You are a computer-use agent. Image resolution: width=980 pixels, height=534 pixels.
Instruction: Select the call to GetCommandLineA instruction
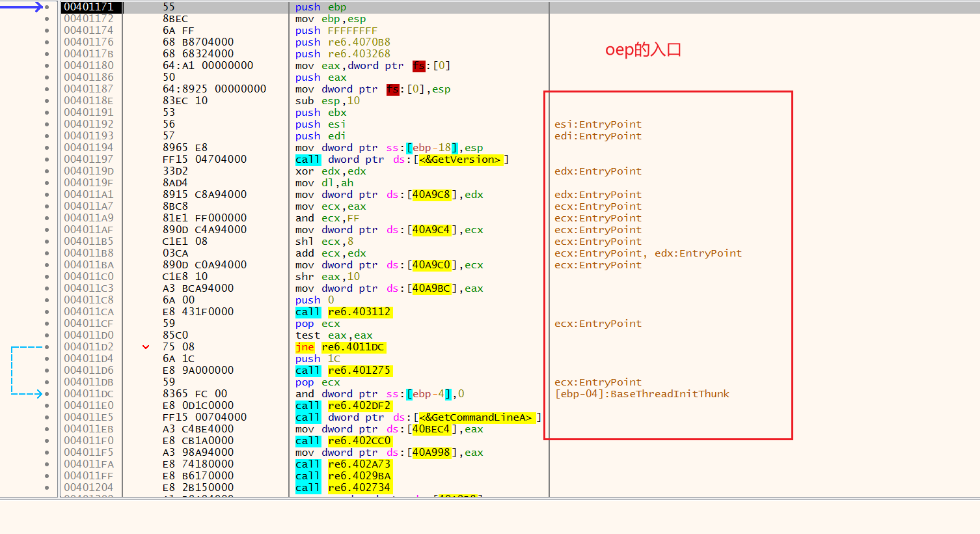click(417, 417)
